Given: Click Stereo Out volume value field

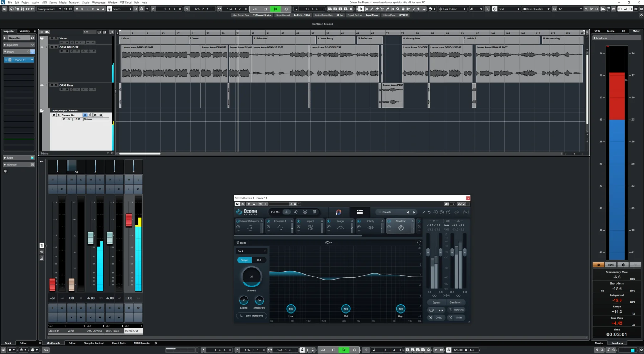Looking at the screenshot, I should (78, 119).
